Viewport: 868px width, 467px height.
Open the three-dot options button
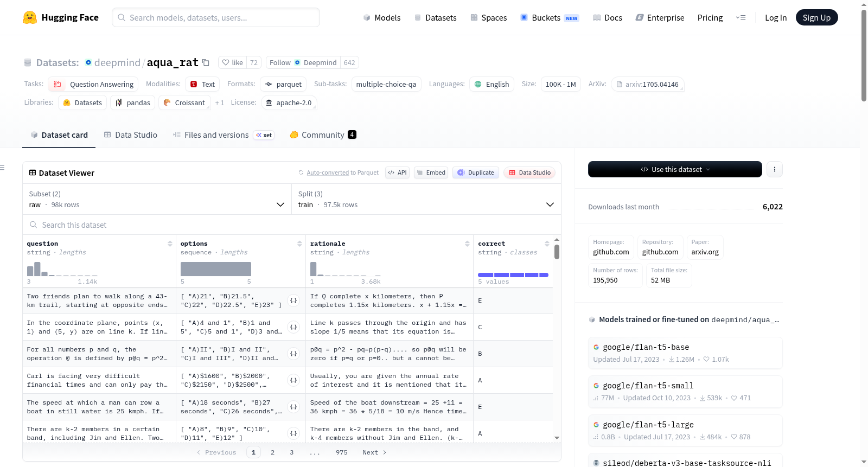(774, 169)
